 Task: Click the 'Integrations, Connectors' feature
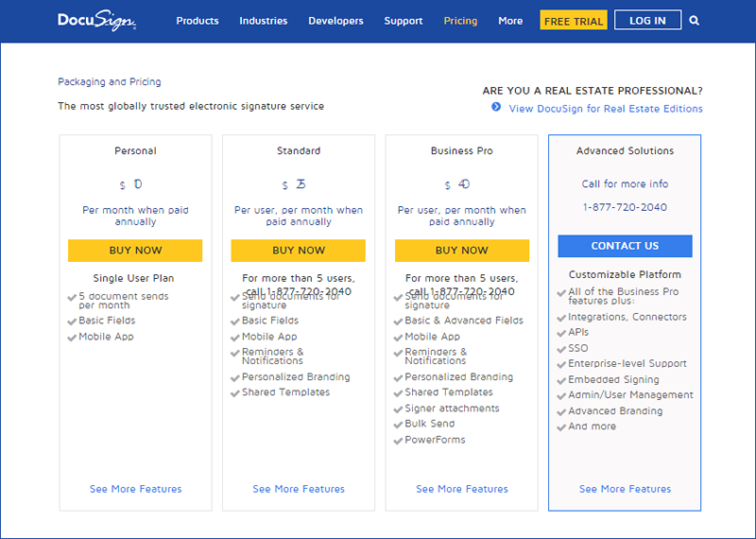coord(627,317)
